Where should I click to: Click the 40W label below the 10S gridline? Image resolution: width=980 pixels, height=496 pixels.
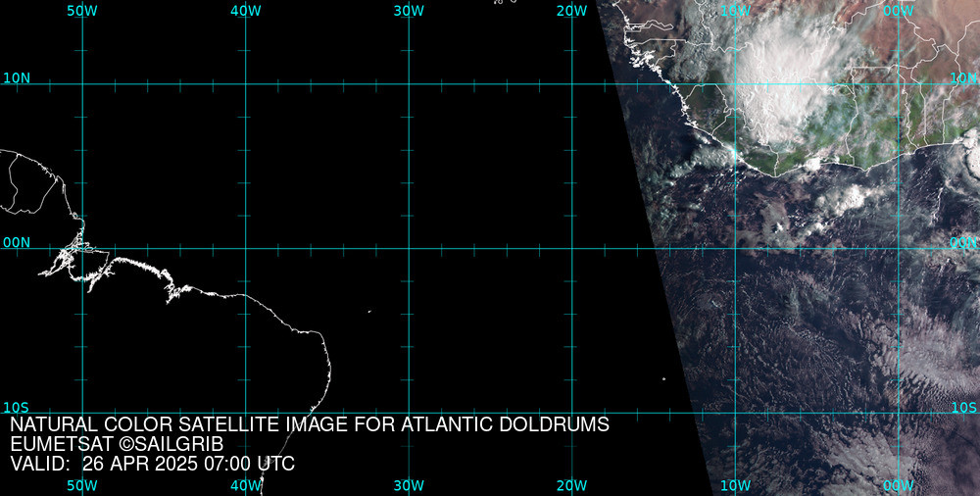point(246,486)
